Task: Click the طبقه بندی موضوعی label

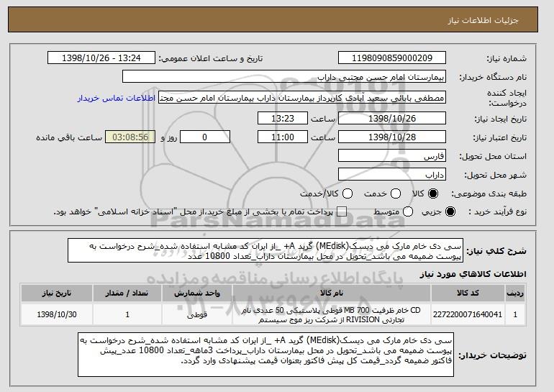Action: [489, 193]
